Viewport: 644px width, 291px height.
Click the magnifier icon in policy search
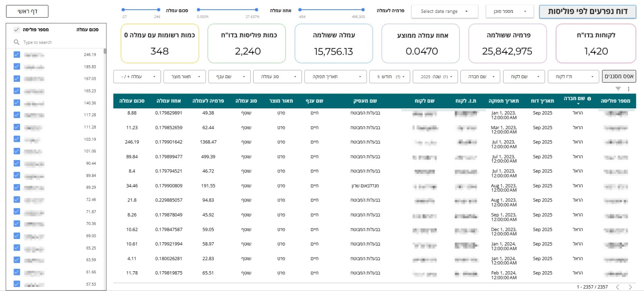pyautogui.click(x=17, y=42)
